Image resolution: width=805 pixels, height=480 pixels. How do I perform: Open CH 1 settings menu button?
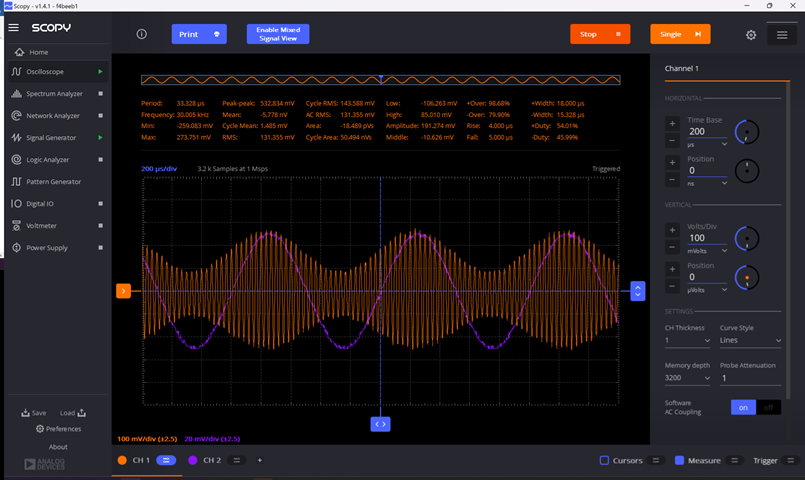coord(166,460)
